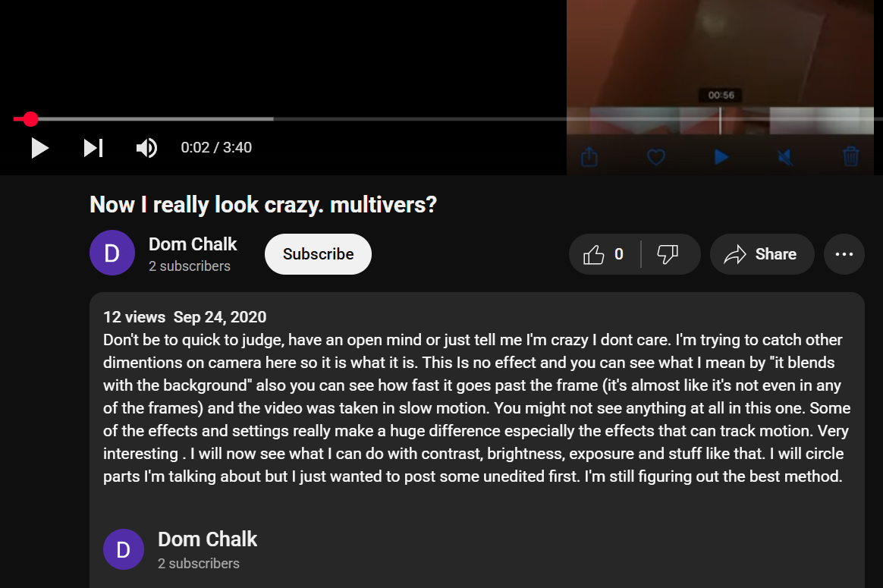This screenshot has width=883, height=588.
Task: Open Dom Chalk channel avatar near title
Action: (x=112, y=253)
